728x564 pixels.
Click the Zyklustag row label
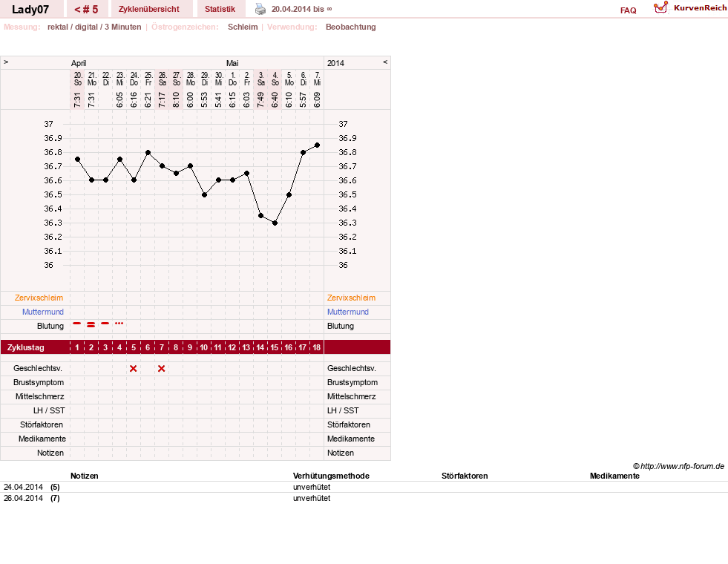click(26, 347)
